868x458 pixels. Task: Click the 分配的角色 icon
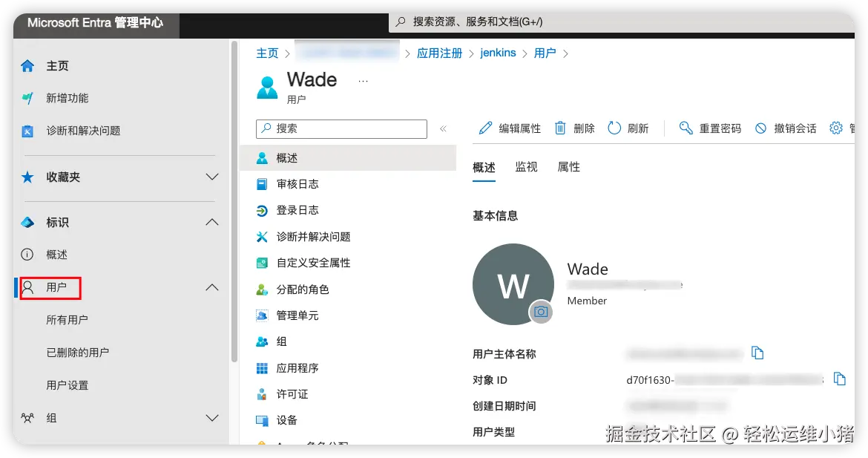pyautogui.click(x=262, y=289)
